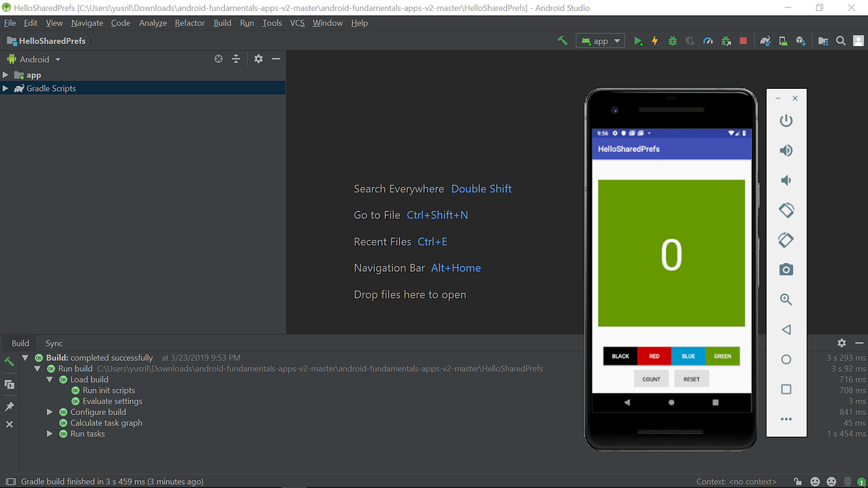The height and width of the screenshot is (488, 868).
Task: Take a screenshot using emulator camera icon
Action: pos(787,269)
